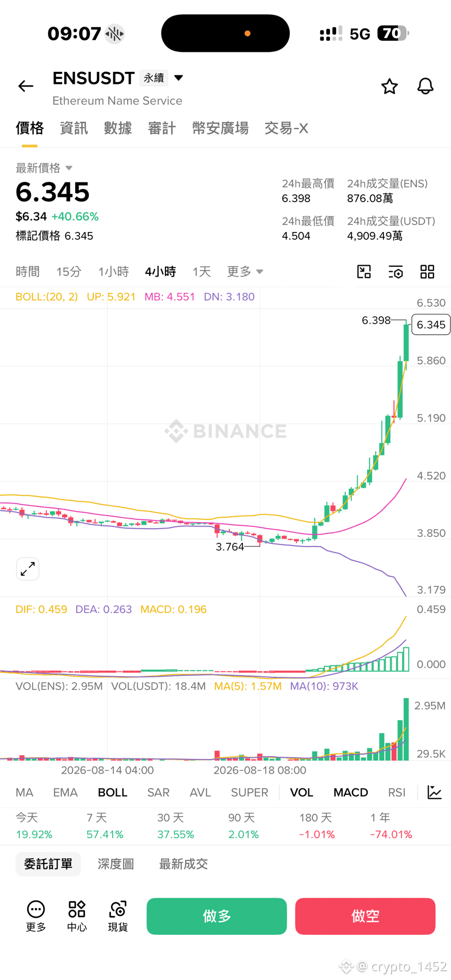Tap the VOL(ENS): 2.95M legend
Viewport: 451px width, 980px height.
pos(59,686)
